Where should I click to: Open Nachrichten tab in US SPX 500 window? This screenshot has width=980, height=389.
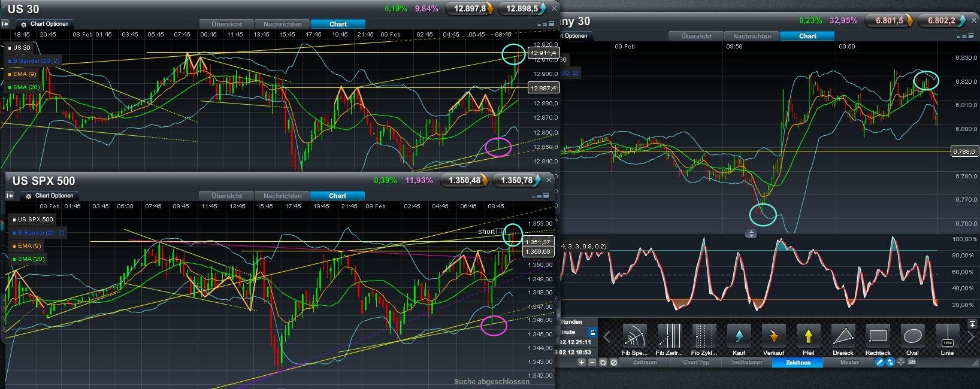tap(283, 196)
